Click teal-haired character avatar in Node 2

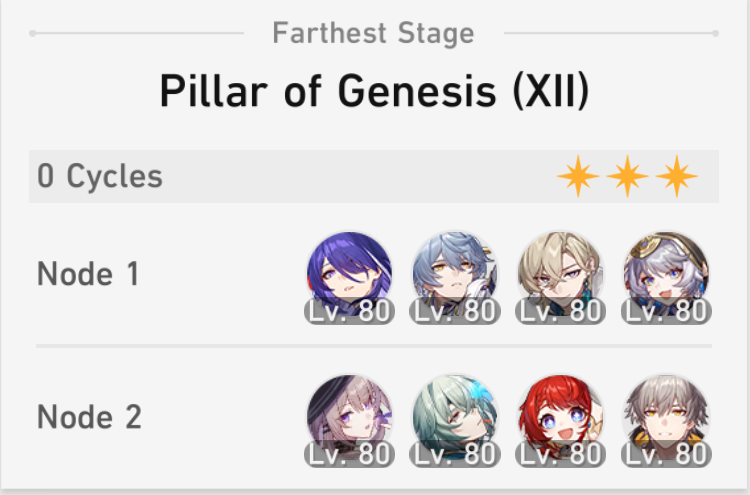point(455,417)
